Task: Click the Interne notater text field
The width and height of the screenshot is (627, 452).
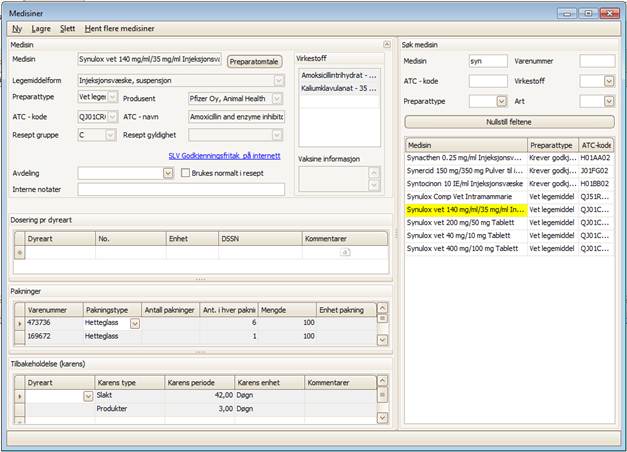Action: (x=180, y=189)
